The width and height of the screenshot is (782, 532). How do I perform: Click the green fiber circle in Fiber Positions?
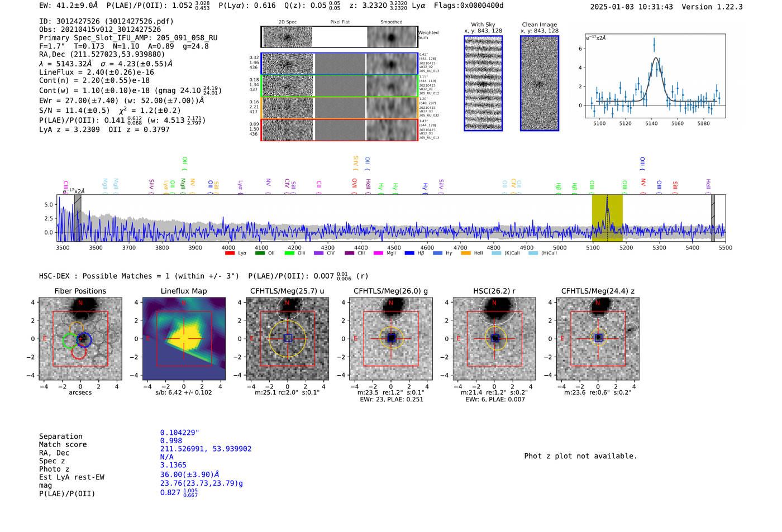[70, 341]
